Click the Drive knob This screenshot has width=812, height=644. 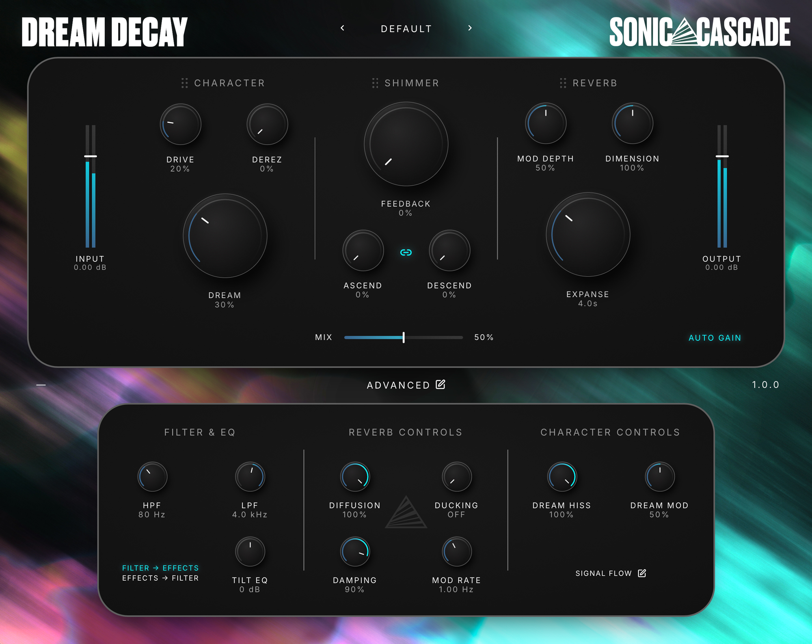pyautogui.click(x=181, y=124)
